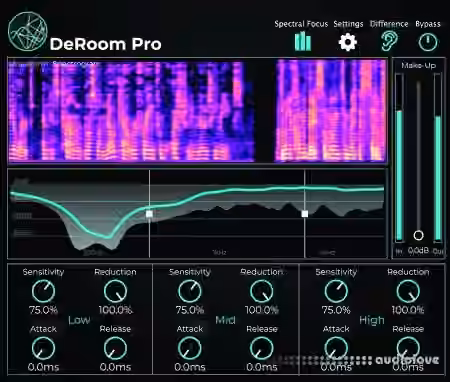The width and height of the screenshot is (450, 382).
Task: Click the Mid Release 0.0ms value
Action: point(262,367)
